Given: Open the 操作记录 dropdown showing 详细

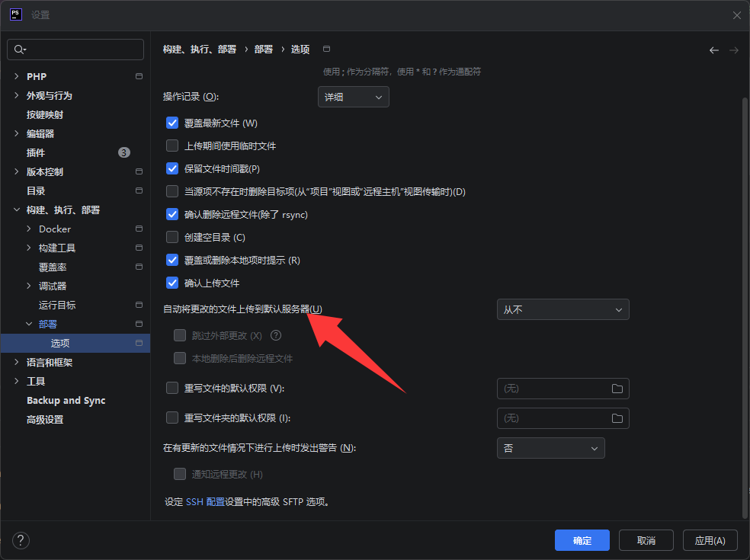Looking at the screenshot, I should [353, 97].
